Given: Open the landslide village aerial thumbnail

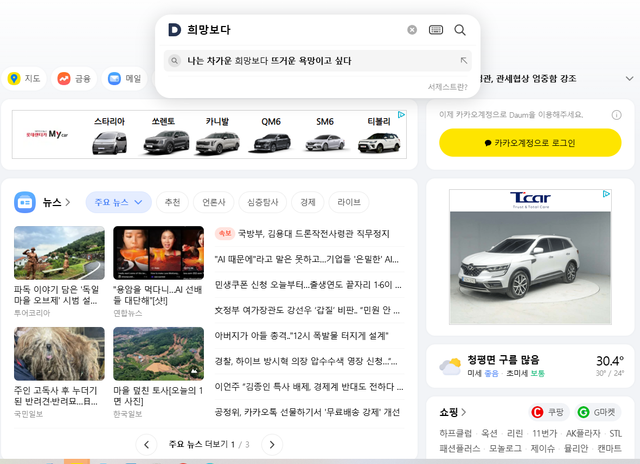Looking at the screenshot, I should tap(158, 354).
